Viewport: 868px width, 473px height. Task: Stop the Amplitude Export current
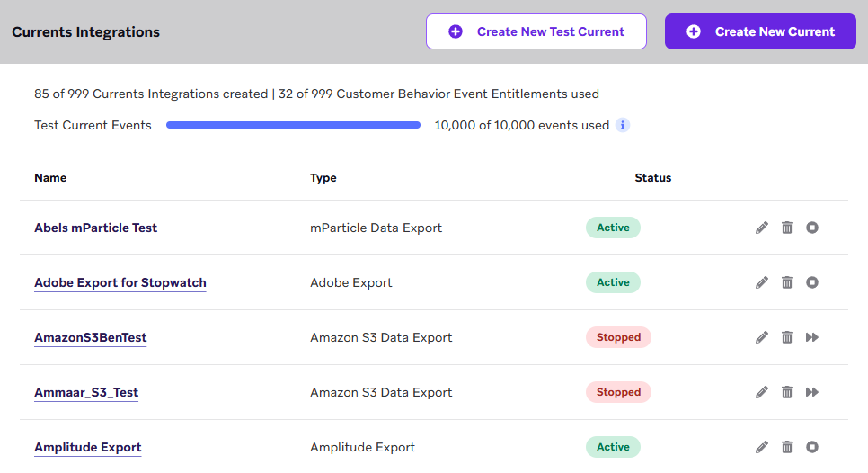tap(812, 447)
